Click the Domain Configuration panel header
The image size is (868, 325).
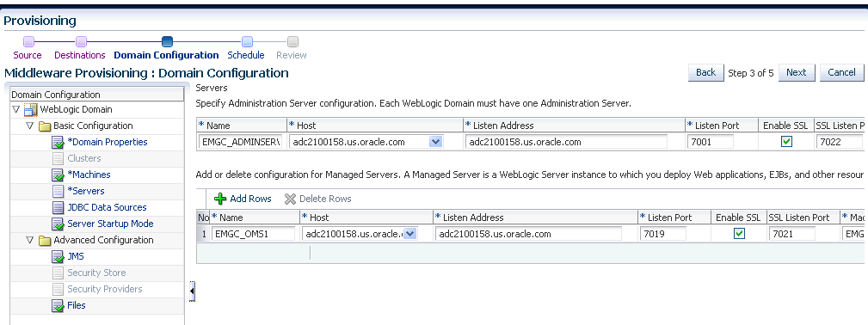tap(97, 95)
